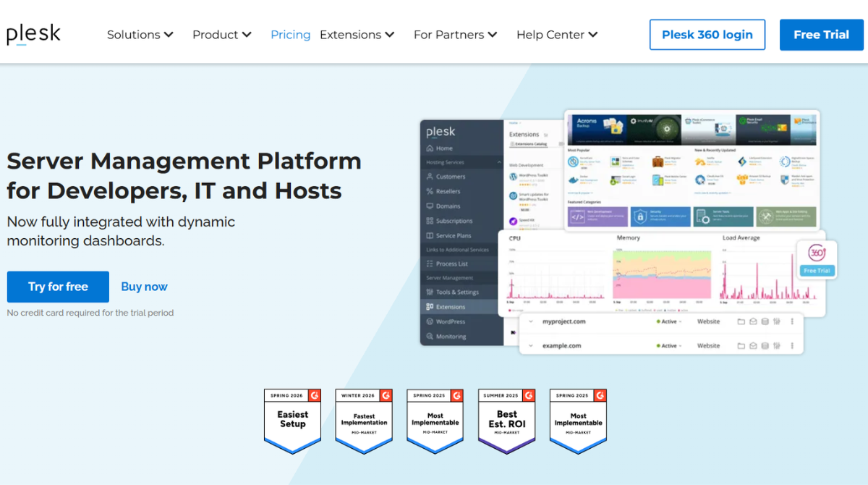Image resolution: width=868 pixels, height=485 pixels.
Task: Click the example.com domain name
Action: click(x=562, y=346)
